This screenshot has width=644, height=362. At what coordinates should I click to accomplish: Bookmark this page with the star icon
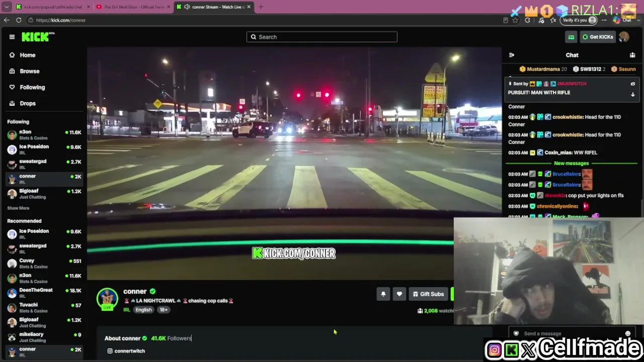(x=515, y=20)
